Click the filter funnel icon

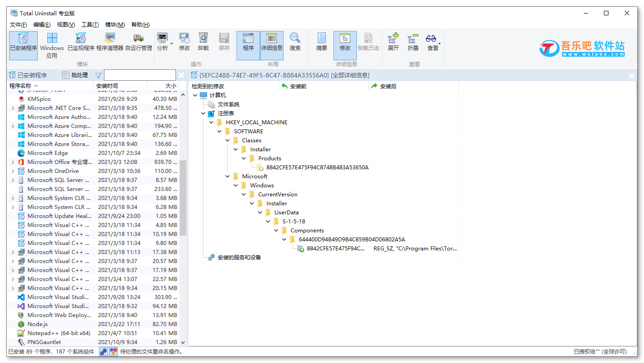(99, 75)
